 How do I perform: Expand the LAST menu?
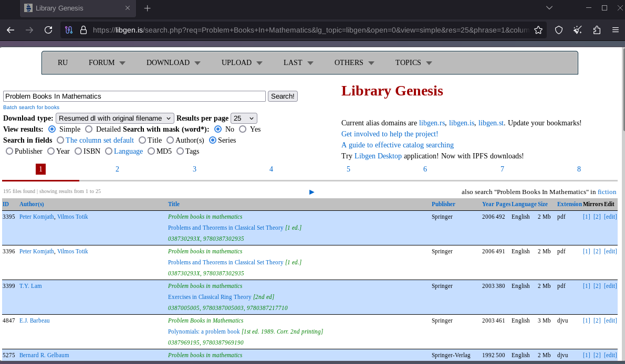[298, 62]
